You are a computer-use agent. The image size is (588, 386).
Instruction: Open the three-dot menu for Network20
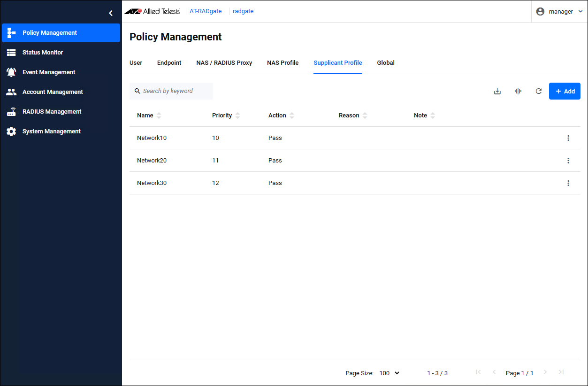point(568,161)
